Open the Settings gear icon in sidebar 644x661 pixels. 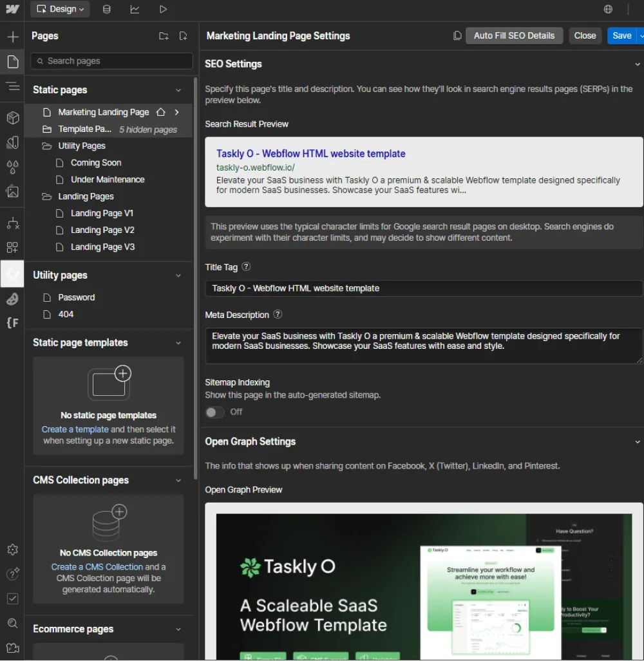[13, 550]
